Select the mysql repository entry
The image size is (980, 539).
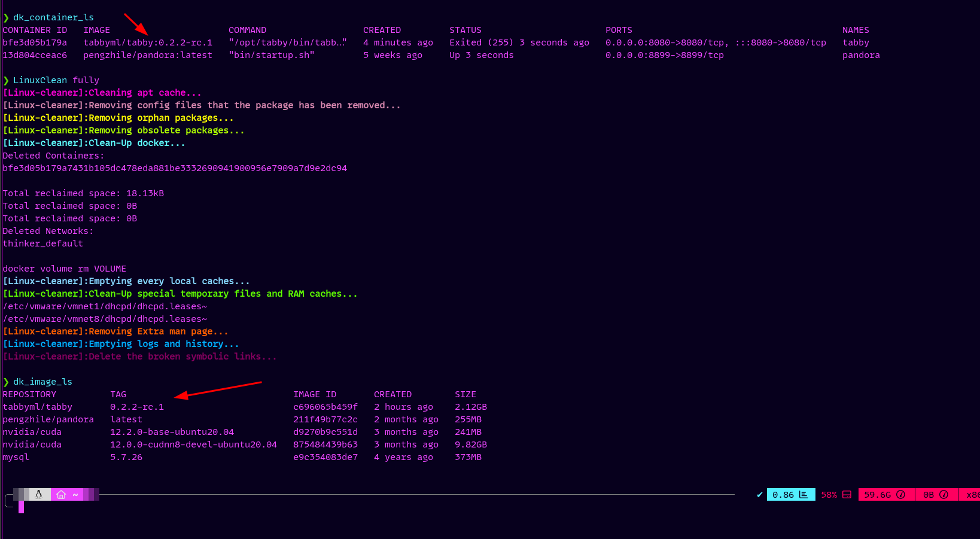pos(16,457)
